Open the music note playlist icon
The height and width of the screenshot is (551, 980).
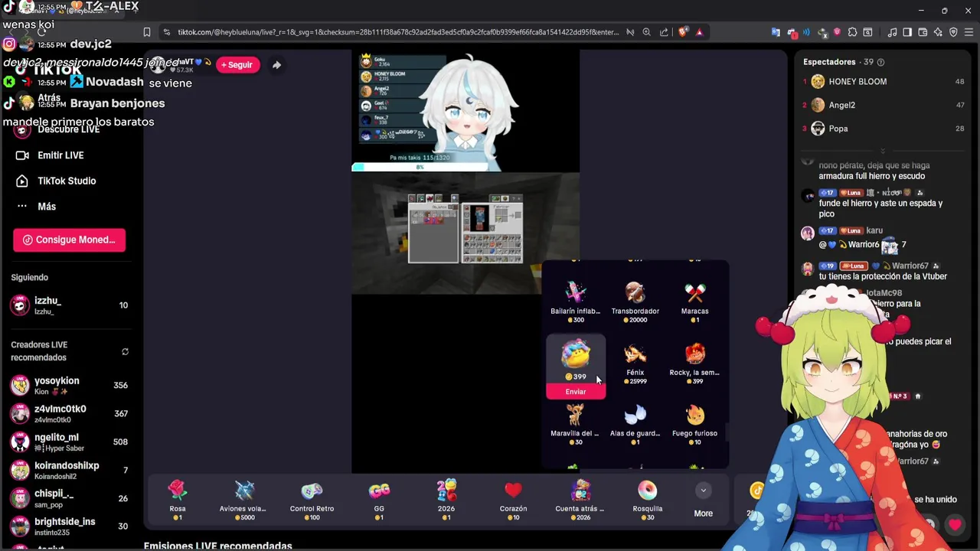click(x=892, y=32)
